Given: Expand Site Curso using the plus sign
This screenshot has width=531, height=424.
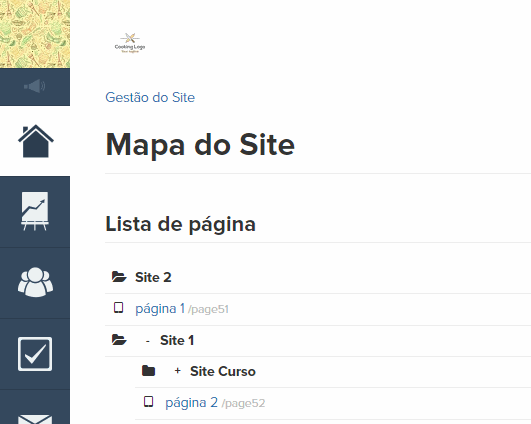Looking at the screenshot, I should (x=177, y=371).
